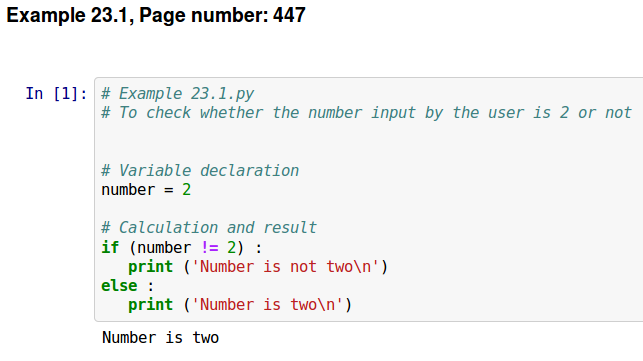Select the 'In [1]:' cell prompt
Image resolution: width=643 pixels, height=361 pixels.
coord(56,94)
